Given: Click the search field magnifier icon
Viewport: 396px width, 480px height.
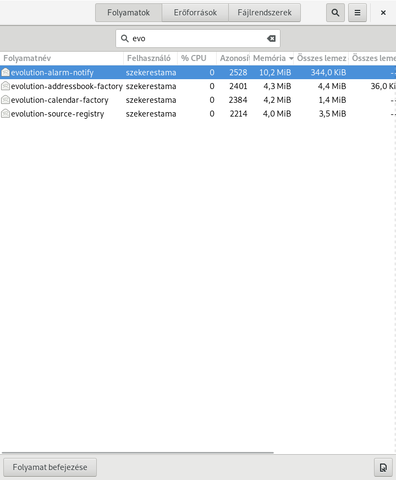Looking at the screenshot, I should coord(125,38).
